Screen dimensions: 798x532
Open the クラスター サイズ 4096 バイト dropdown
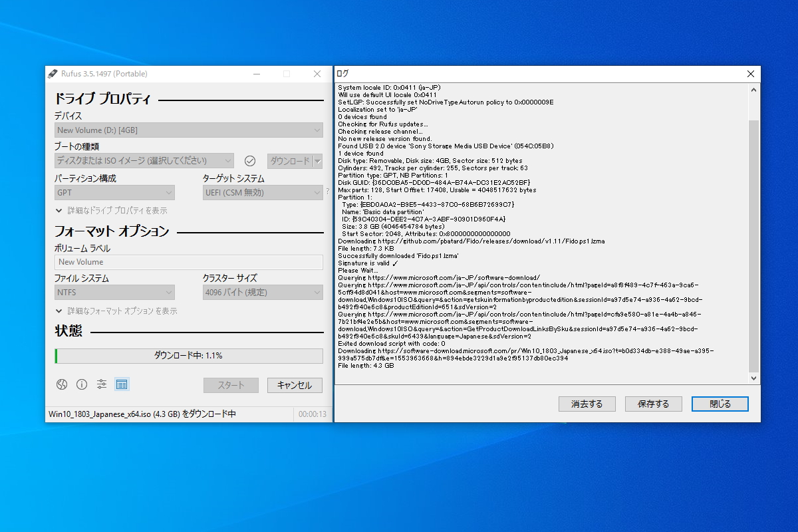tap(263, 292)
